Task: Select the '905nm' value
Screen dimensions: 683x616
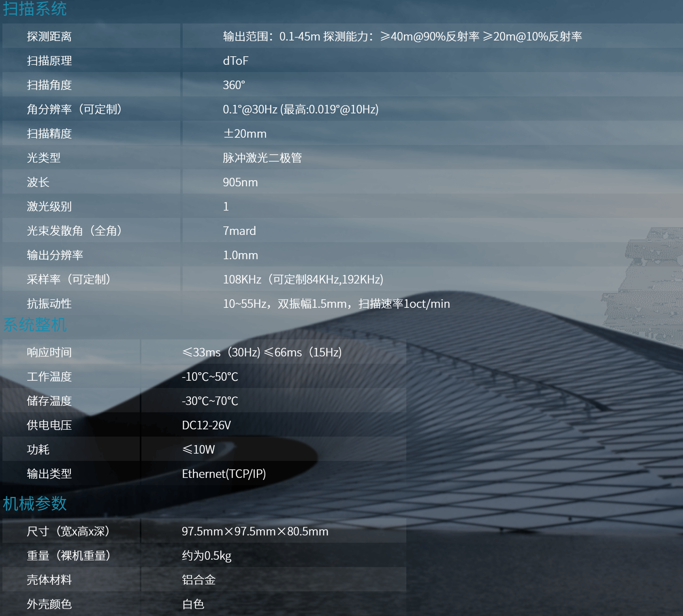Action: coord(240,182)
